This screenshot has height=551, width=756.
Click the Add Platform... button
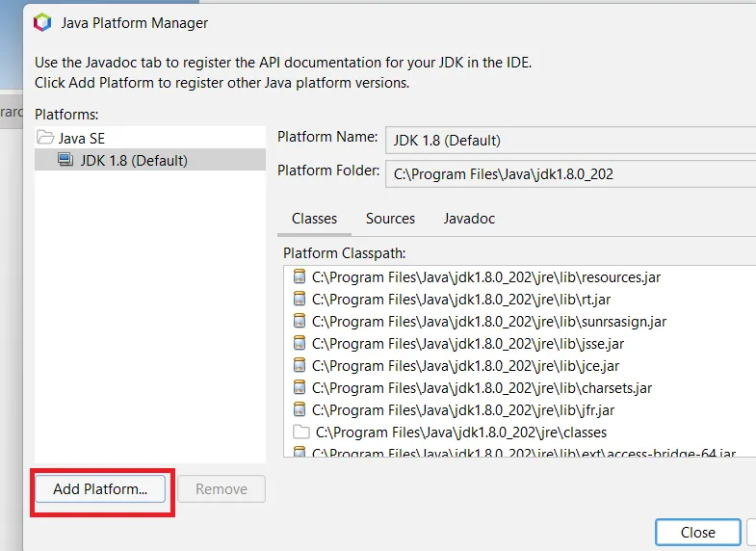tap(100, 488)
